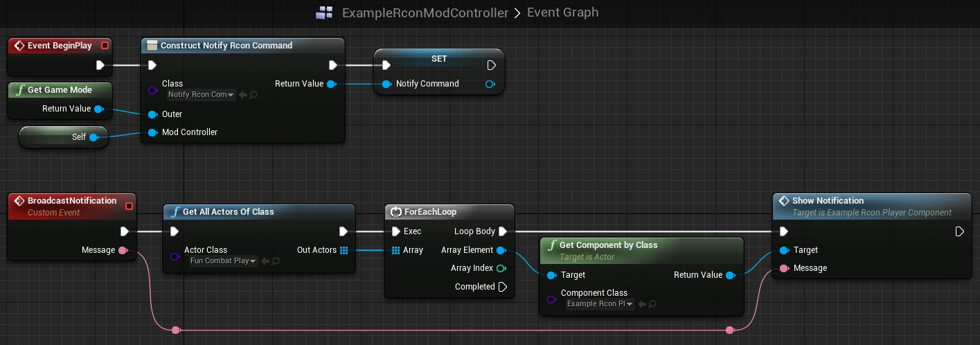Click browse magnifier beside Notify Rcon Com dropdown
The image size is (980, 345).
(254, 95)
